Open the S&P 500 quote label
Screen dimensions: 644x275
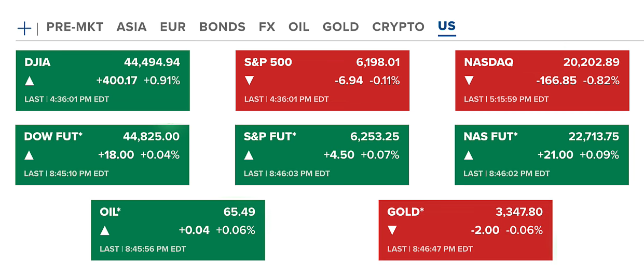click(x=268, y=63)
